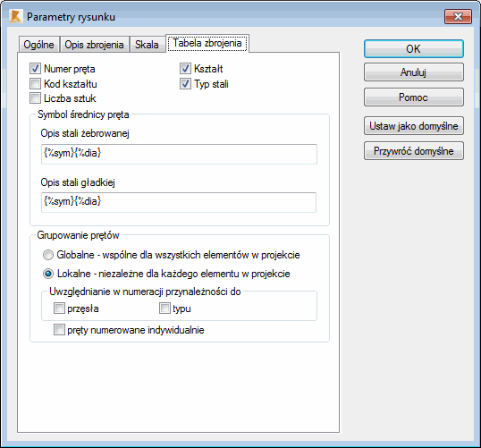Close the Parametry rysunku dialog

[458, 16]
